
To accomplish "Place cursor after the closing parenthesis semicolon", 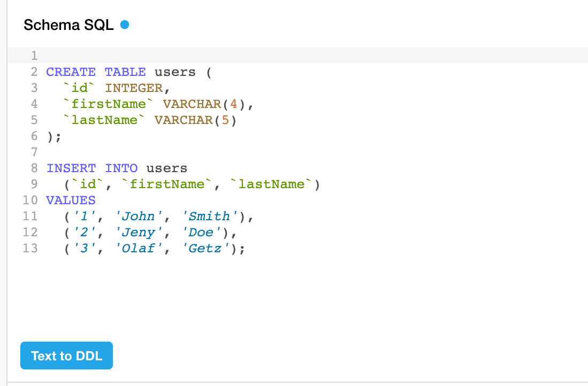I will coord(63,136).
